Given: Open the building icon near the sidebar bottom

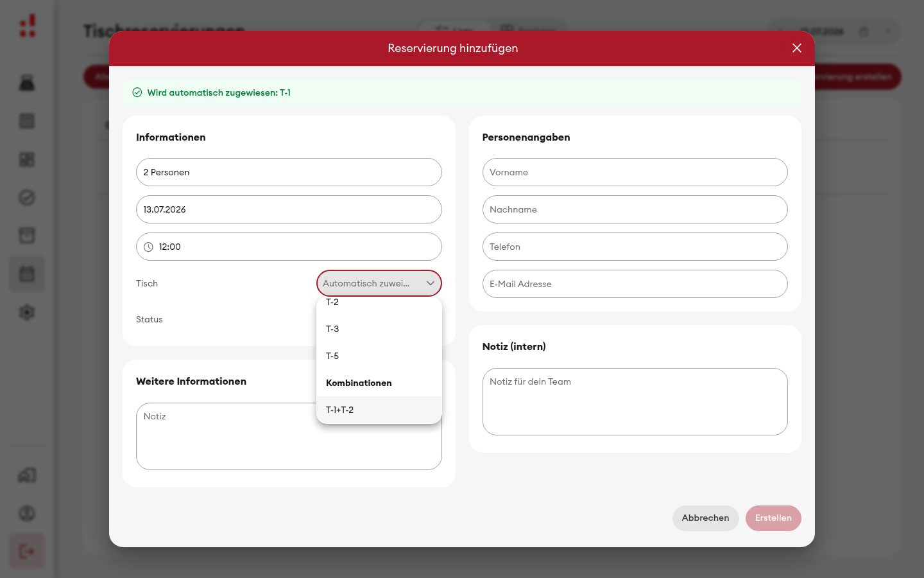Looking at the screenshot, I should pyautogui.click(x=27, y=475).
